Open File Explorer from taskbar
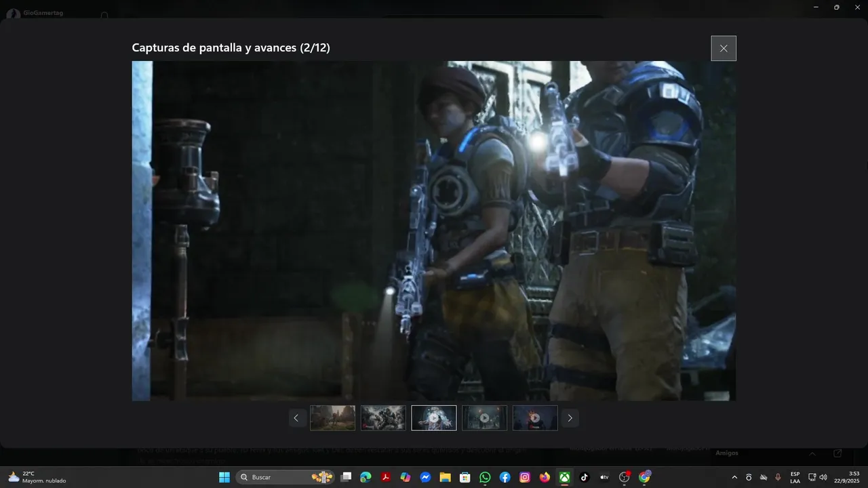This screenshot has width=868, height=488. (445, 477)
